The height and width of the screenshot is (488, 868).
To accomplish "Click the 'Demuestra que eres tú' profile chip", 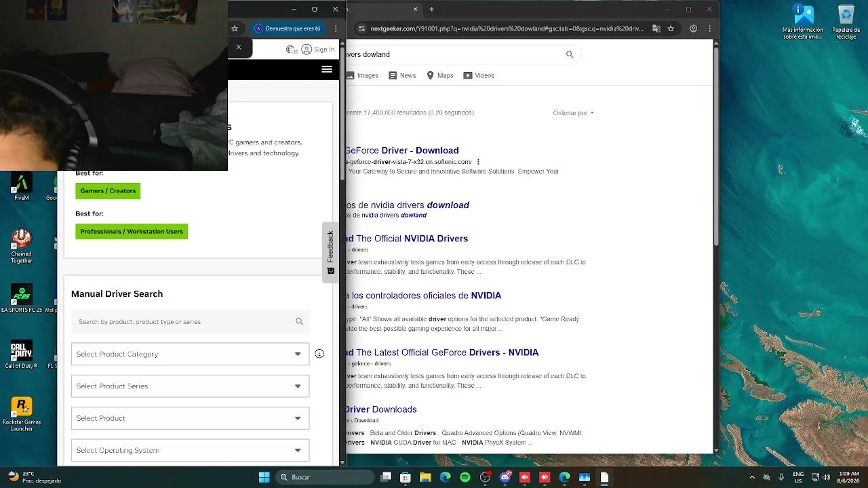I will tap(288, 28).
